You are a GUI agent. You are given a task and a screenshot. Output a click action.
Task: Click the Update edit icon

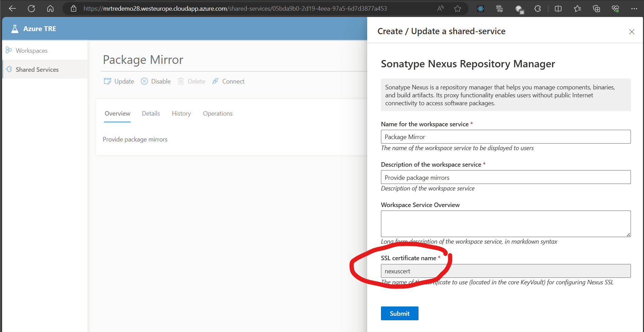pos(108,81)
